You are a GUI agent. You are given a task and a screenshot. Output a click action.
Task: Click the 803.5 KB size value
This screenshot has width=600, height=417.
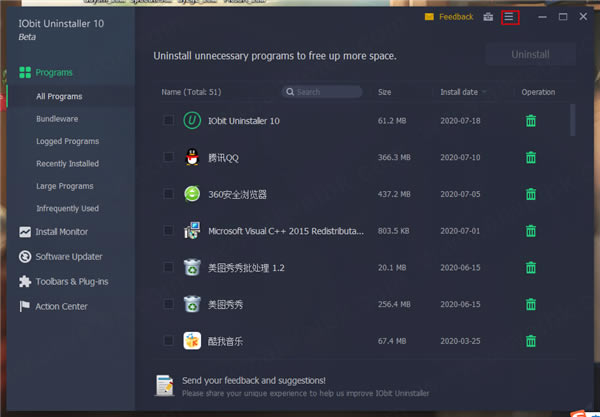(393, 231)
